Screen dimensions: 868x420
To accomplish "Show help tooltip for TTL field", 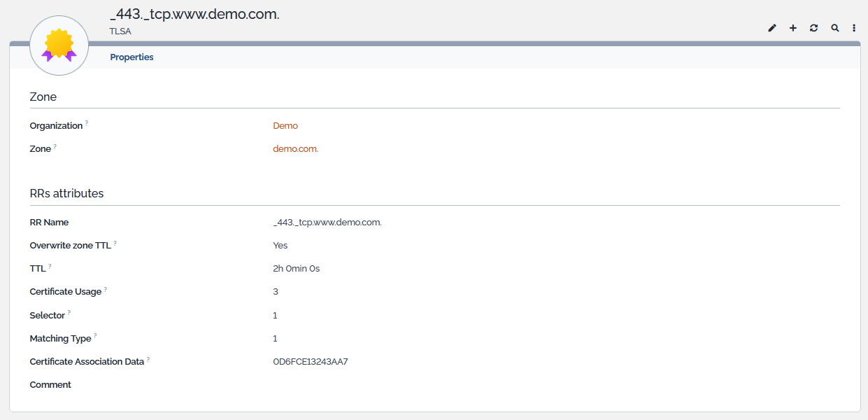I will (50, 266).
